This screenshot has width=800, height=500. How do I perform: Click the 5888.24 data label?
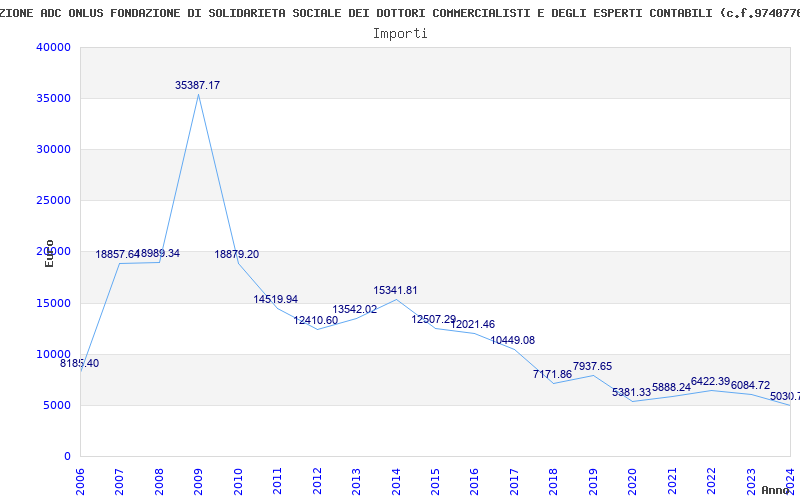pyautogui.click(x=671, y=387)
